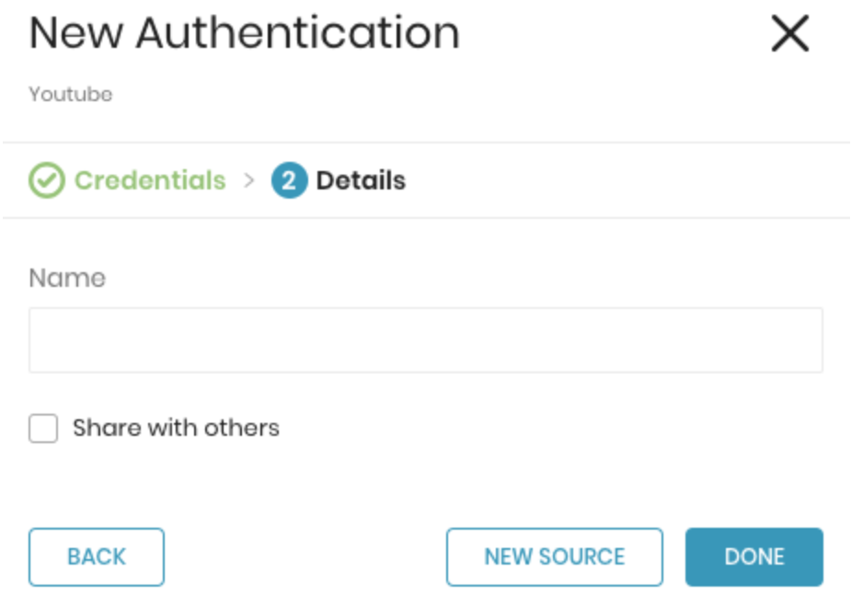This screenshot has height=616, width=863.
Task: Click the word "New" in the title
Action: 76,34
